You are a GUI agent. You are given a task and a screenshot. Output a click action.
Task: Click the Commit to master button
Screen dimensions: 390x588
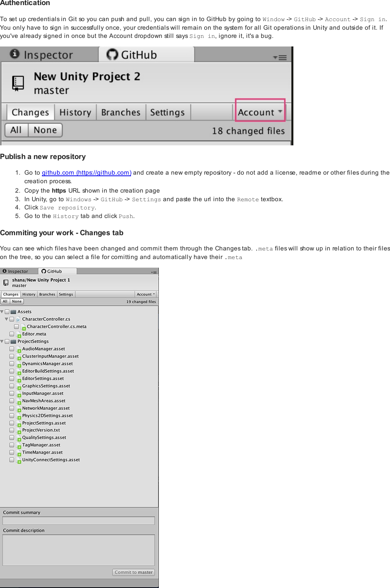[134, 572]
